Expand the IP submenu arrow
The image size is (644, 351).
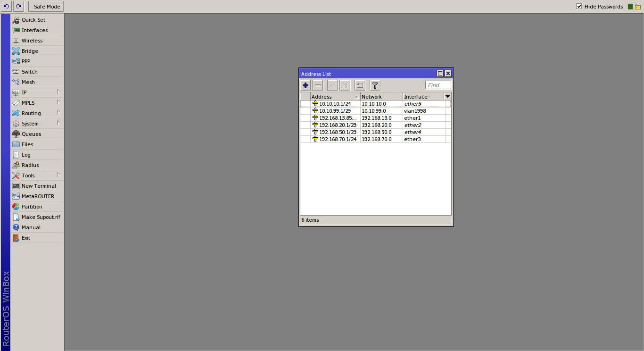click(59, 92)
